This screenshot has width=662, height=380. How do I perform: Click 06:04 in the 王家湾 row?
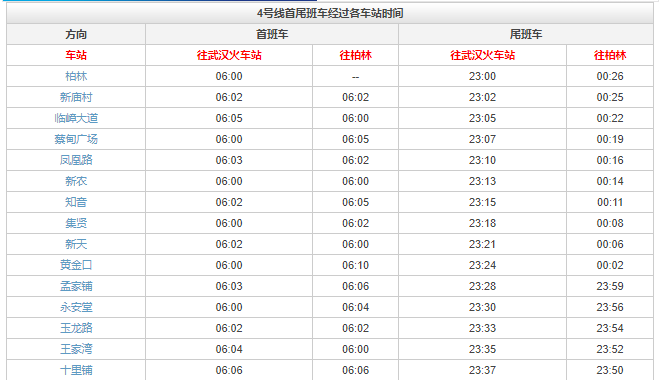(229, 349)
